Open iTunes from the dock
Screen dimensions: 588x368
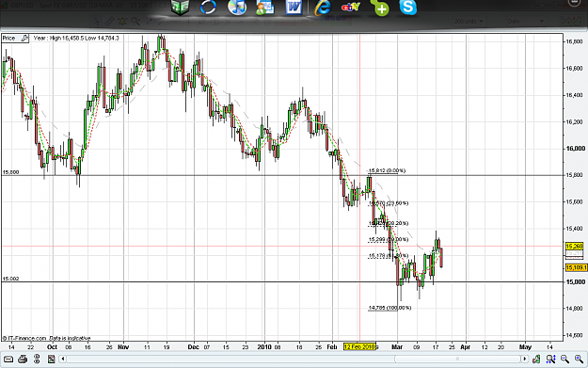[x=237, y=8]
